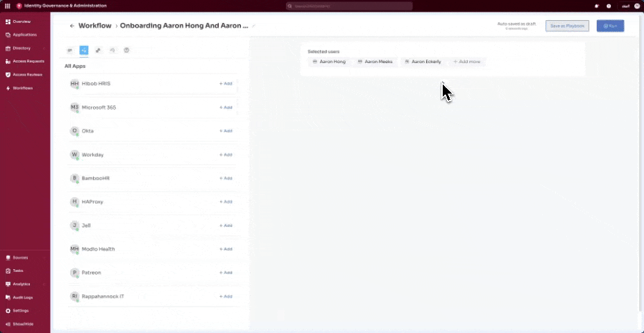Select the Aaron Hong user chip

pos(330,62)
